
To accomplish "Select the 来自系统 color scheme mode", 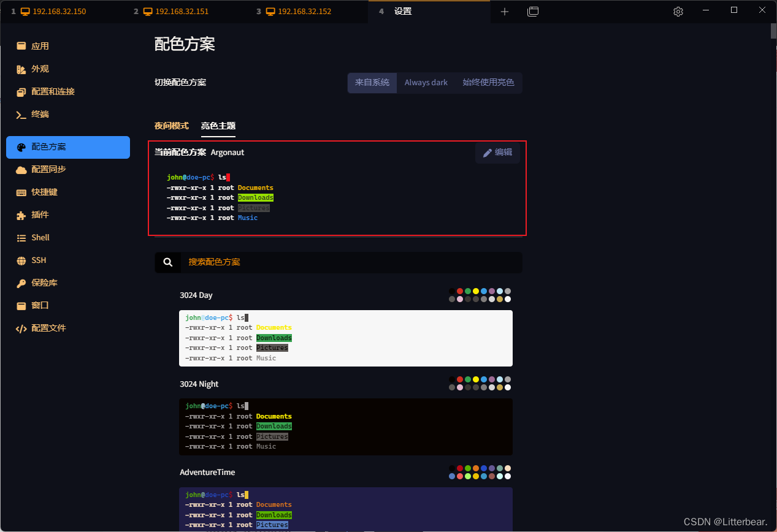I will click(x=372, y=82).
